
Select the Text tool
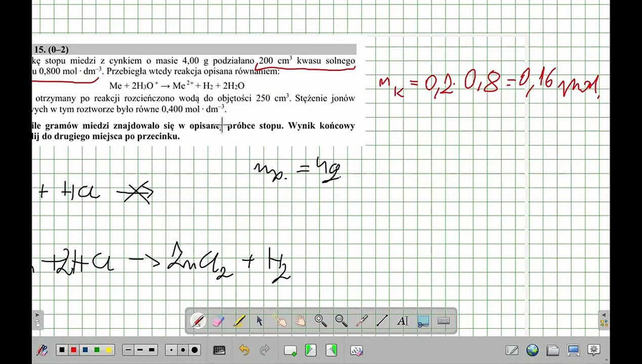(403, 321)
